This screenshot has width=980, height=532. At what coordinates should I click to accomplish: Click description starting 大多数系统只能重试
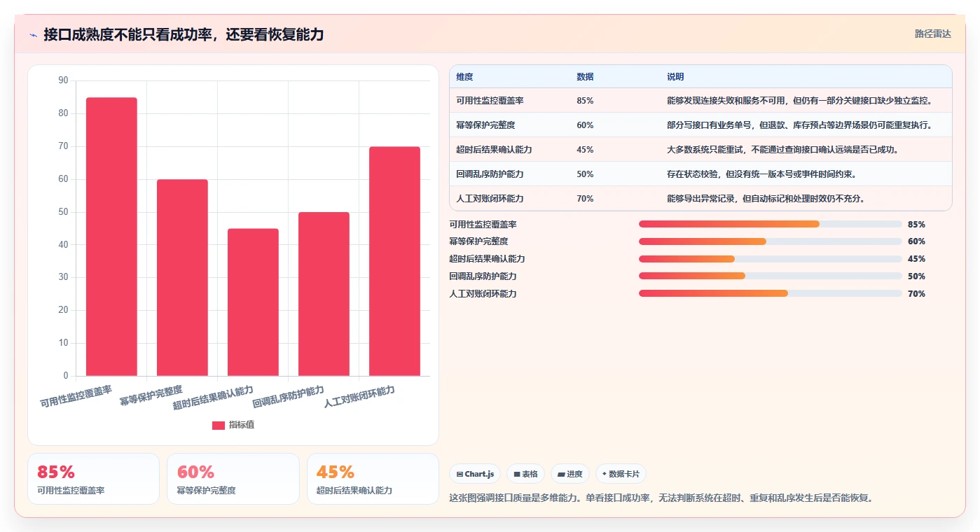click(x=782, y=150)
